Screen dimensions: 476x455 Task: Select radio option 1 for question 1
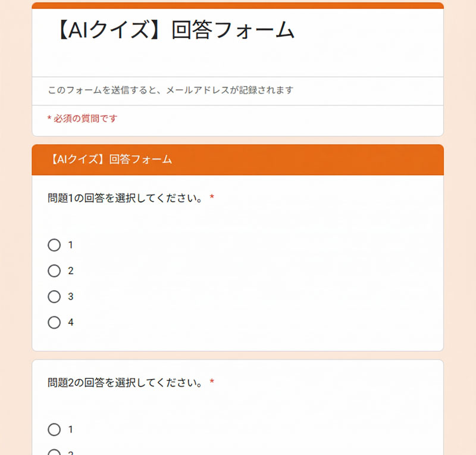tap(54, 245)
